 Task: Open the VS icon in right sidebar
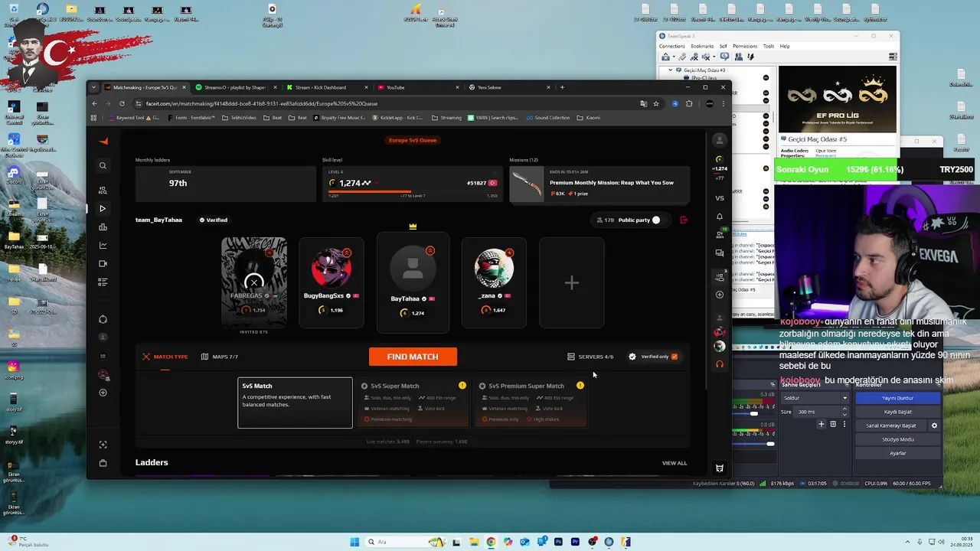click(x=719, y=198)
